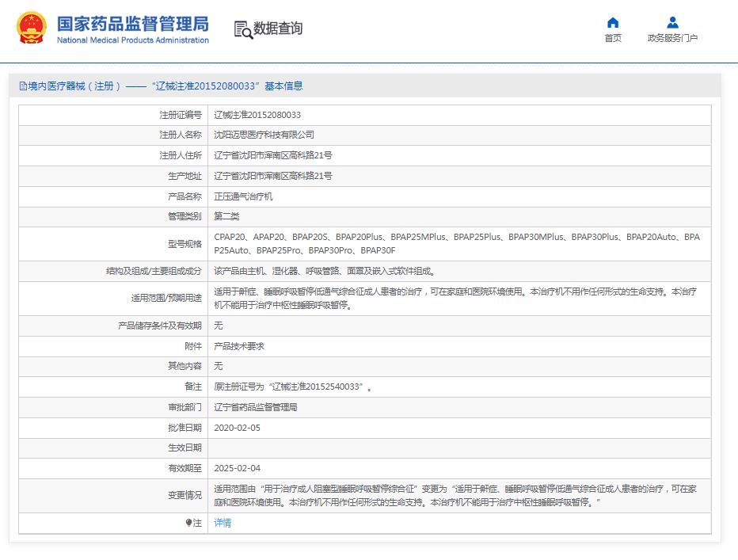738x560 pixels.
Task: Click the National Medical Products Administration emblem logo
Action: pyautogui.click(x=31, y=25)
